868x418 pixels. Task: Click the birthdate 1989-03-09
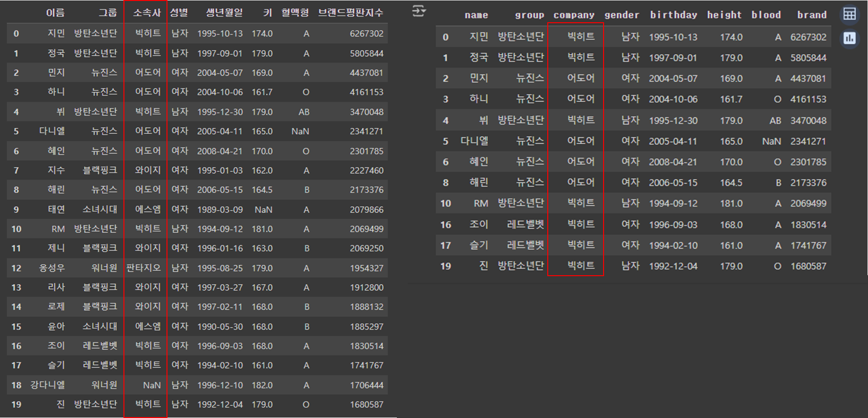[220, 209]
